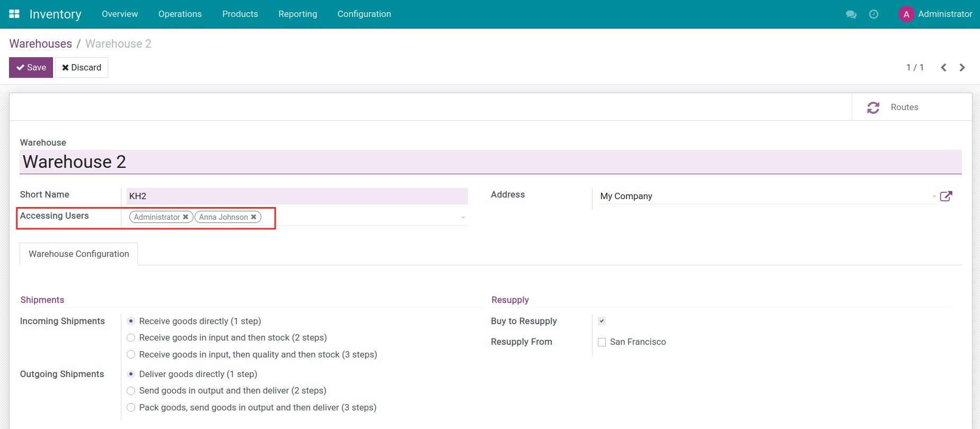Open the apps grid menu icon

click(14, 14)
